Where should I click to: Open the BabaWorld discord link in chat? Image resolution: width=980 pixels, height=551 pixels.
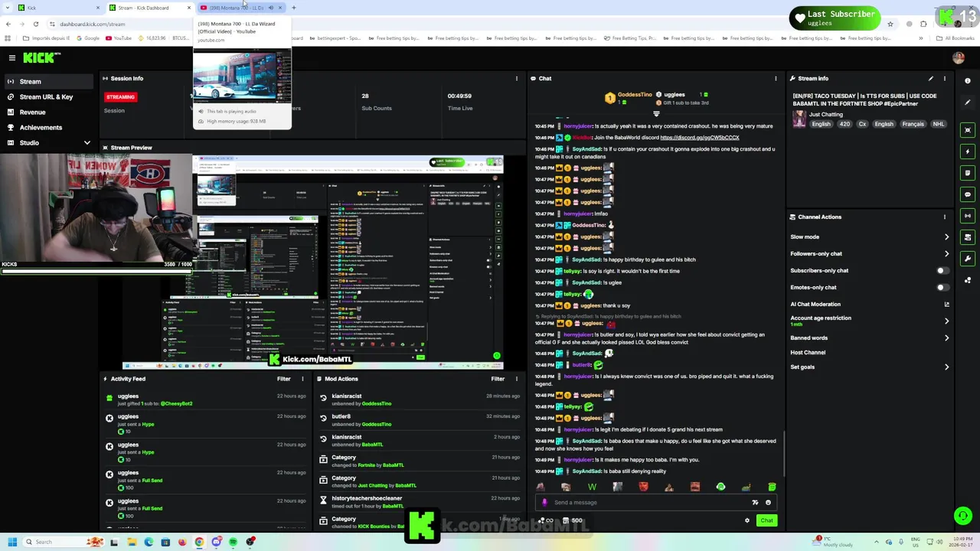(x=700, y=138)
